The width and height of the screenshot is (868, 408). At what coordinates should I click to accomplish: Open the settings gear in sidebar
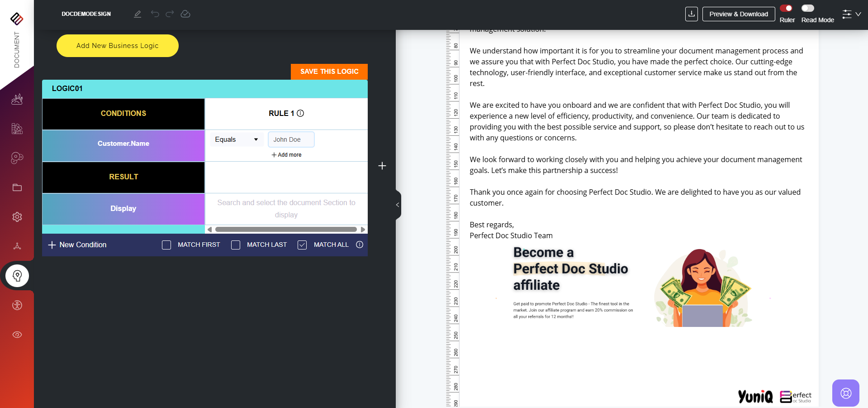pyautogui.click(x=17, y=217)
